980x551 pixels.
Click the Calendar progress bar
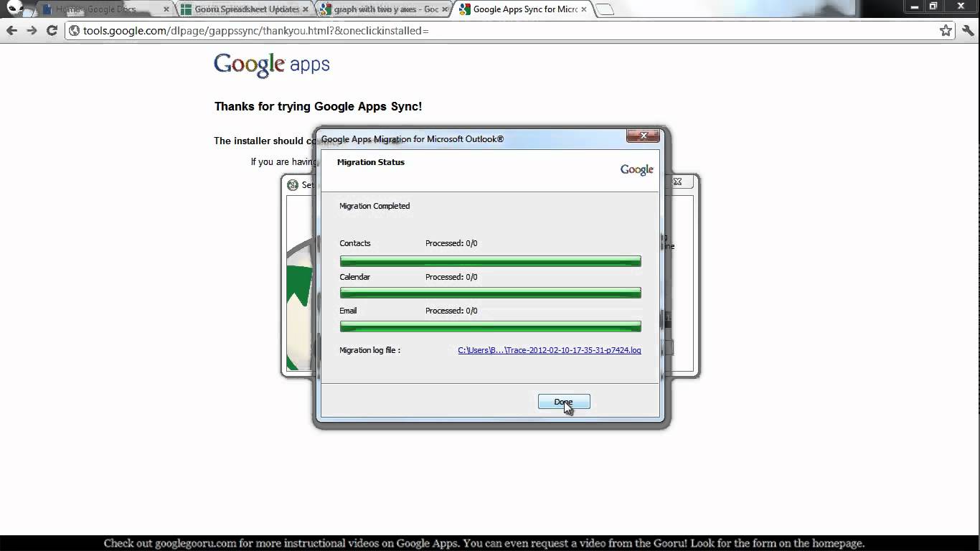tap(491, 293)
